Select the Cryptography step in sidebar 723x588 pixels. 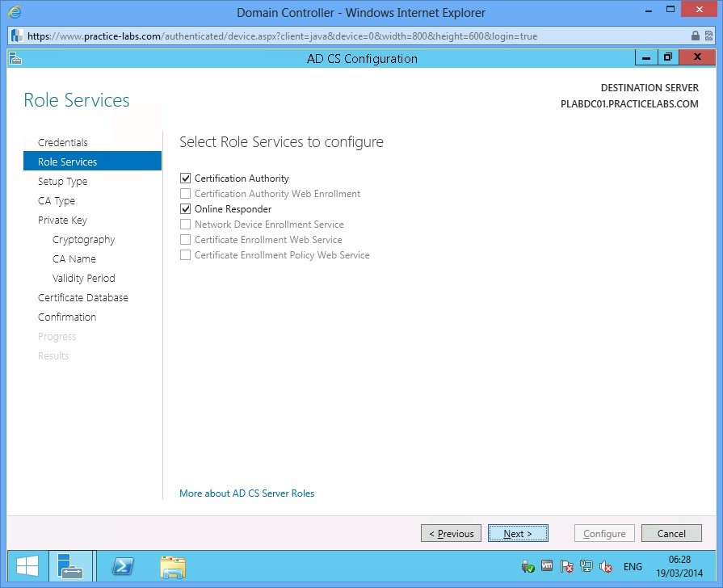(83, 239)
